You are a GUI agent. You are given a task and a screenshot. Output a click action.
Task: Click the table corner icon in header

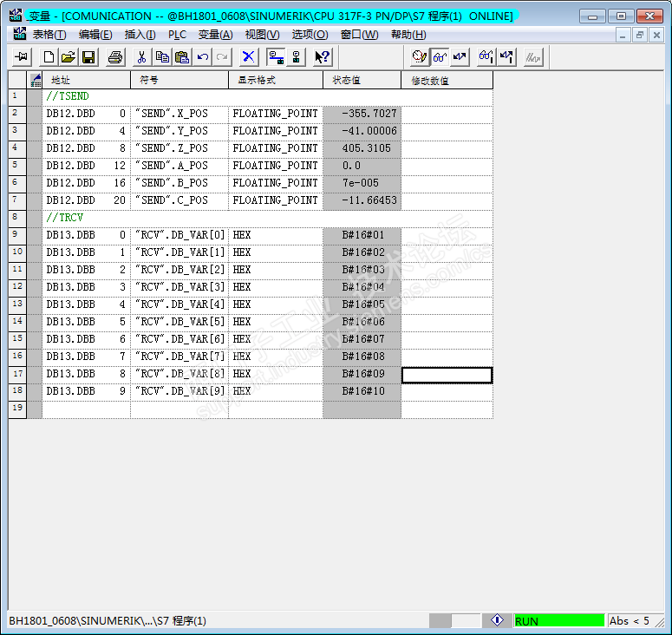pos(36,80)
